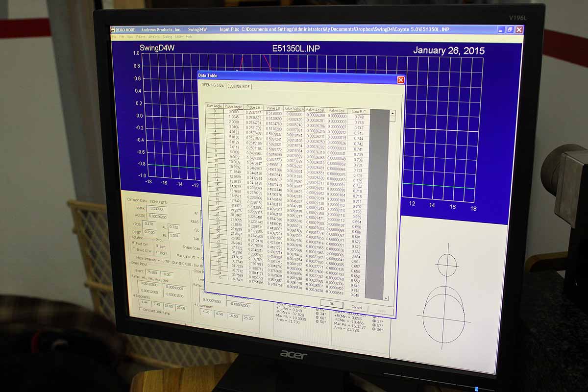Click the Probe Angle column header

tap(234, 106)
